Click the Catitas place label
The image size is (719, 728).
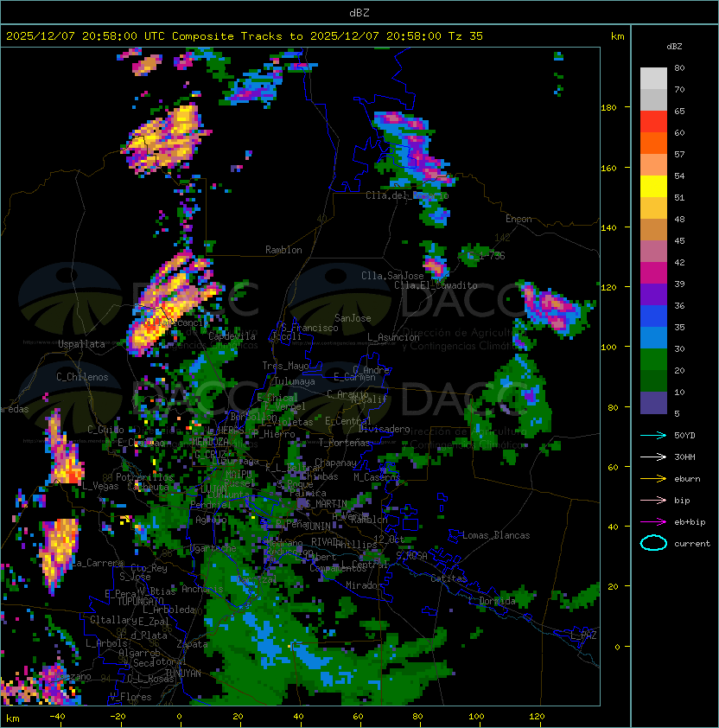pos(449,578)
